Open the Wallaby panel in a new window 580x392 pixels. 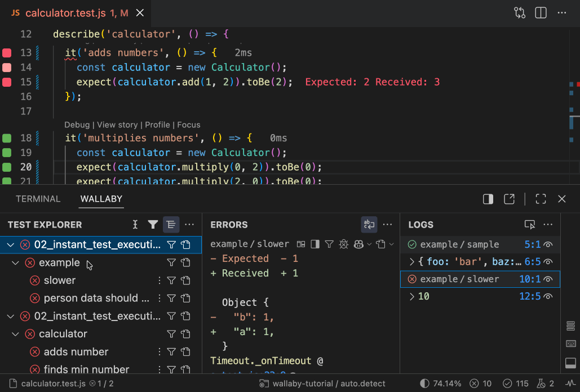pyautogui.click(x=509, y=199)
